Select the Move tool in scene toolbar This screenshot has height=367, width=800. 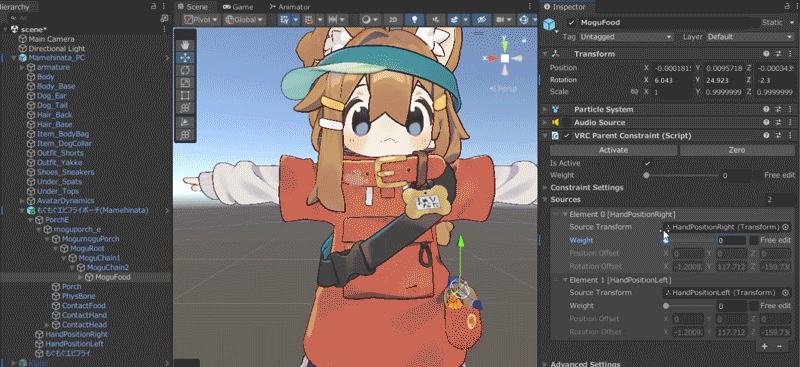click(185, 57)
